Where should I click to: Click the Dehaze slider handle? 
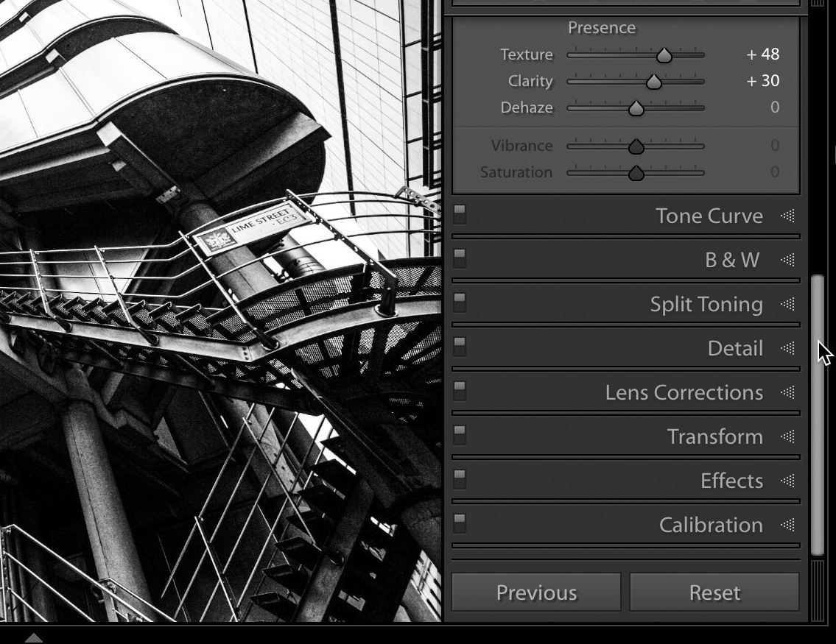coord(636,108)
